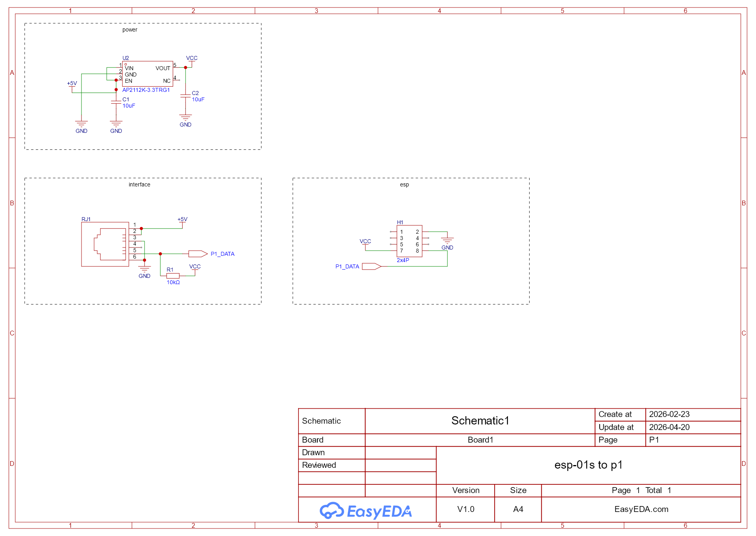Viewport: 756px width, 536px height.
Task: Click the 'Drawn' field label
Action: pyautogui.click(x=313, y=452)
